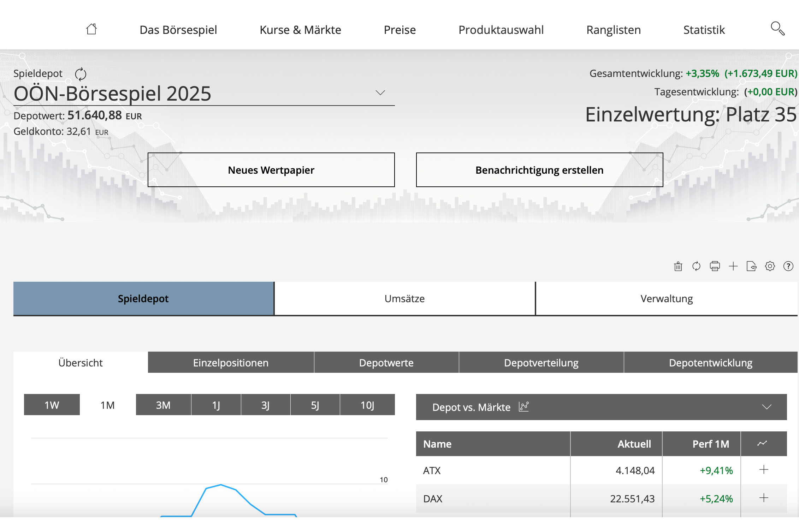Open the Ranglisten menu
The image size is (799, 532).
pos(614,30)
